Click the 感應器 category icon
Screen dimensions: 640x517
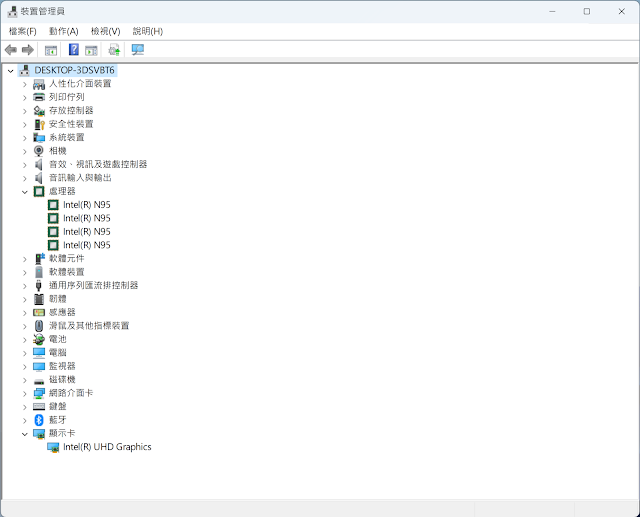pyautogui.click(x=39, y=313)
